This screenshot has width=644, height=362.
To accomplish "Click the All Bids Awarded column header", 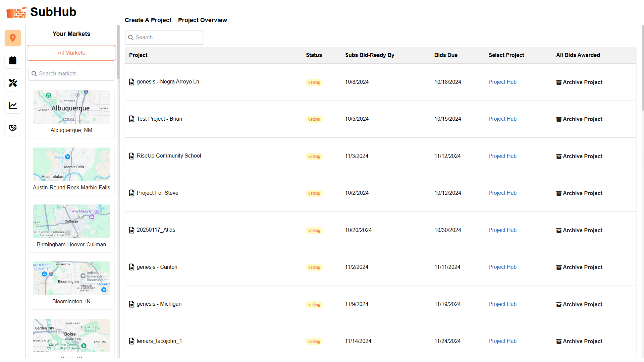I will coord(578,55).
